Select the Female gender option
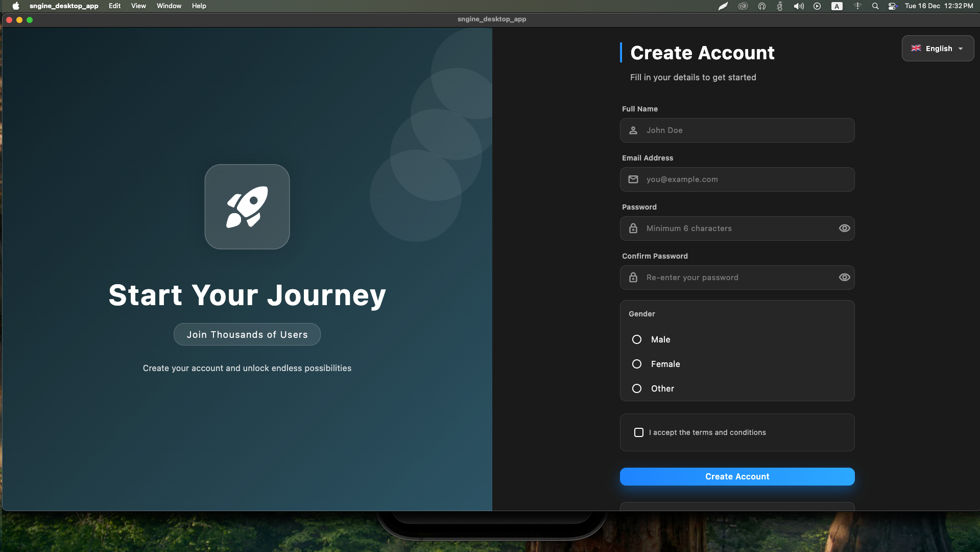 coord(636,364)
